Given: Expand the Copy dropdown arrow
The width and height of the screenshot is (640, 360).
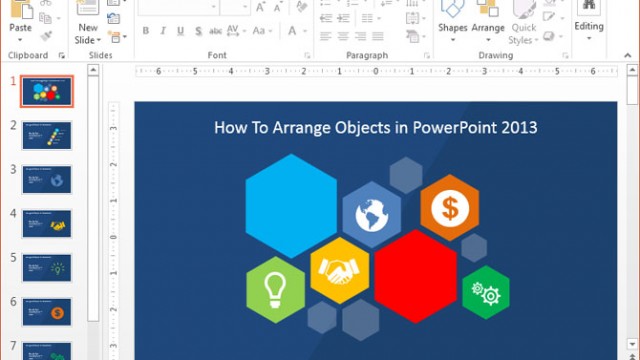Looking at the screenshot, I should click(x=58, y=18).
